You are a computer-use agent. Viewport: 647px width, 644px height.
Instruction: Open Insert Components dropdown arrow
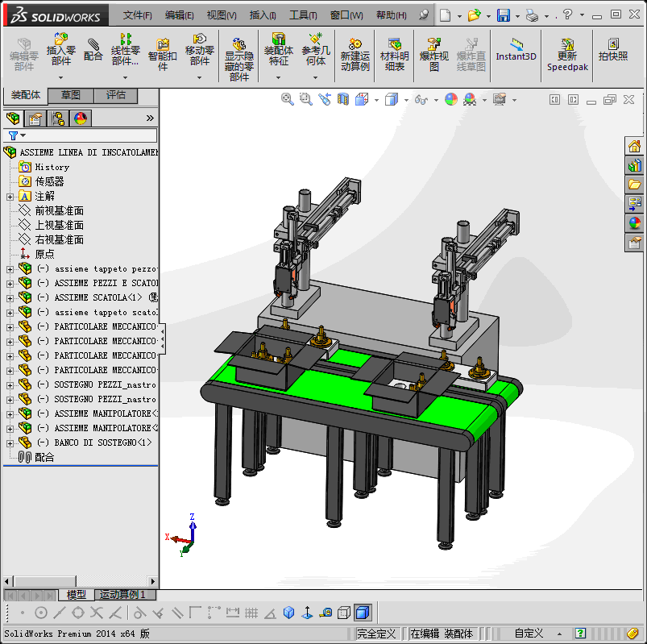point(60,77)
